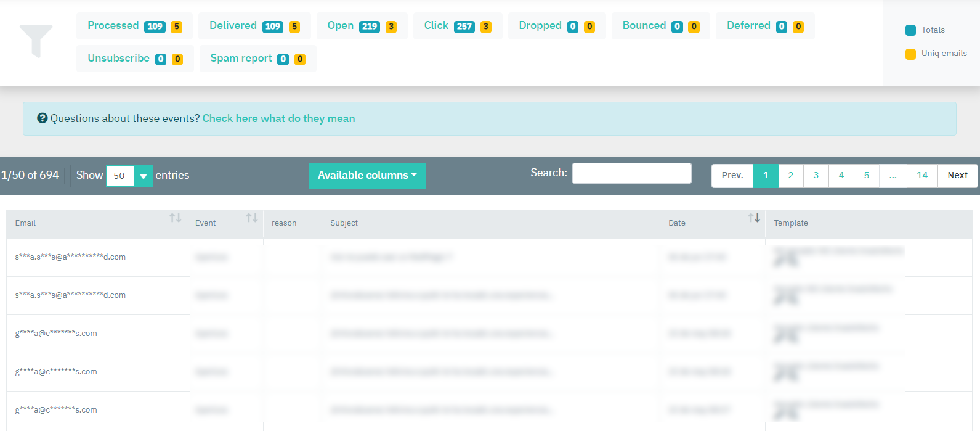Image resolution: width=980 pixels, height=431 pixels.
Task: Click the question mark help icon
Action: [x=43, y=118]
